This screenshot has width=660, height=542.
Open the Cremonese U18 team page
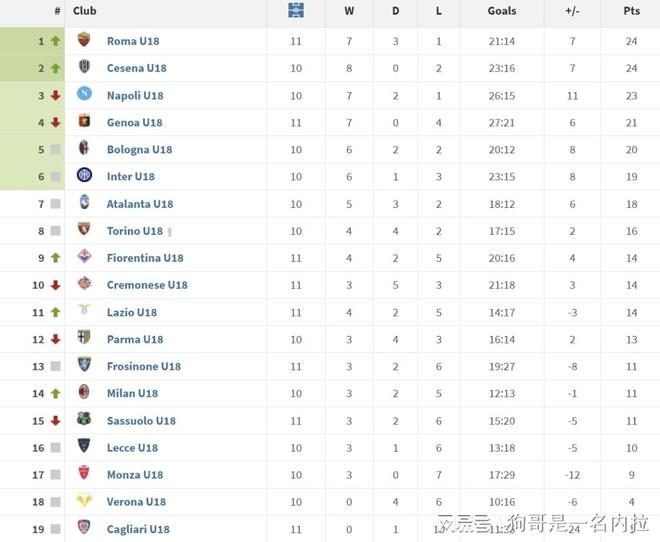click(147, 284)
